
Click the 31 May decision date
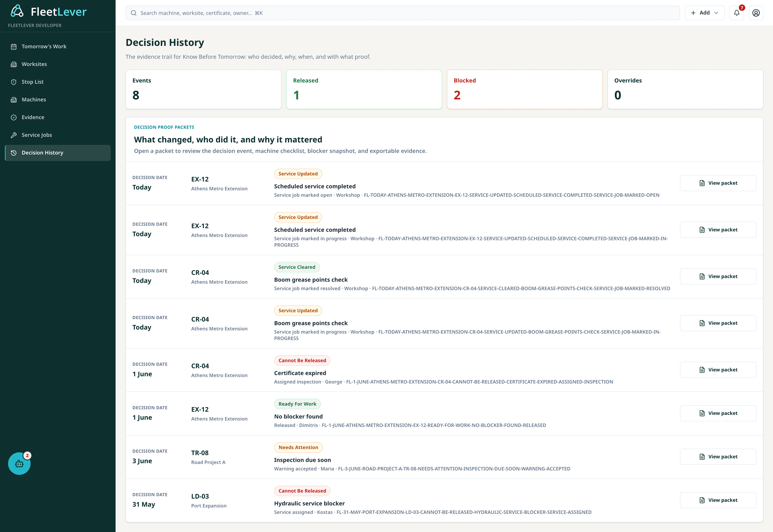(144, 504)
